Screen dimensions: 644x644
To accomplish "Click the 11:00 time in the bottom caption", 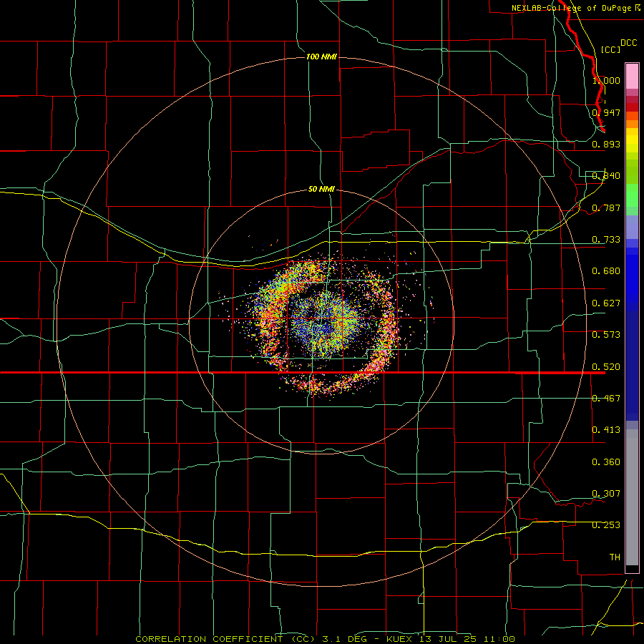I will point(499,639).
